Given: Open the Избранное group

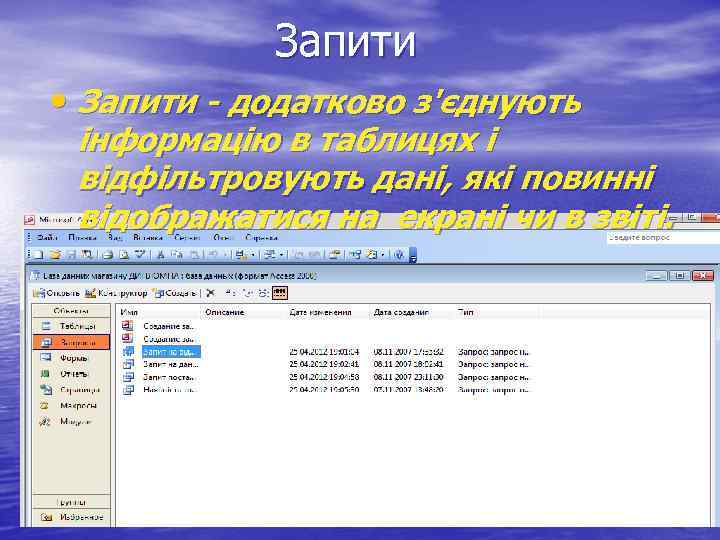Looking at the screenshot, I should coord(71,517).
